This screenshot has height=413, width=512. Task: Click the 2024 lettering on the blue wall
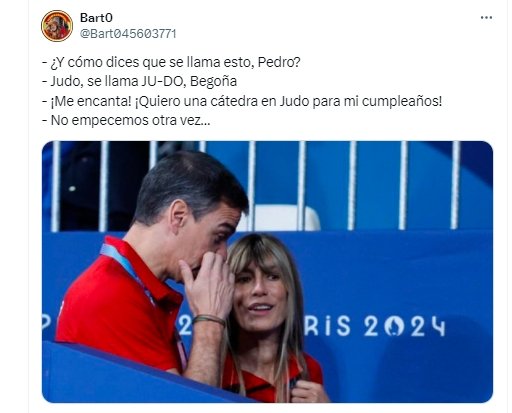pyautogui.click(x=404, y=326)
